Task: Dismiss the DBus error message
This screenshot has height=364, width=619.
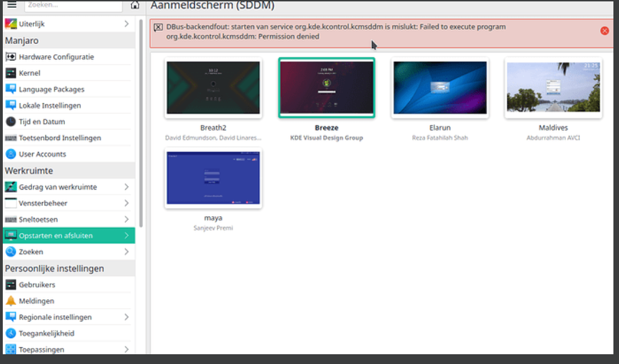Action: [x=604, y=31]
